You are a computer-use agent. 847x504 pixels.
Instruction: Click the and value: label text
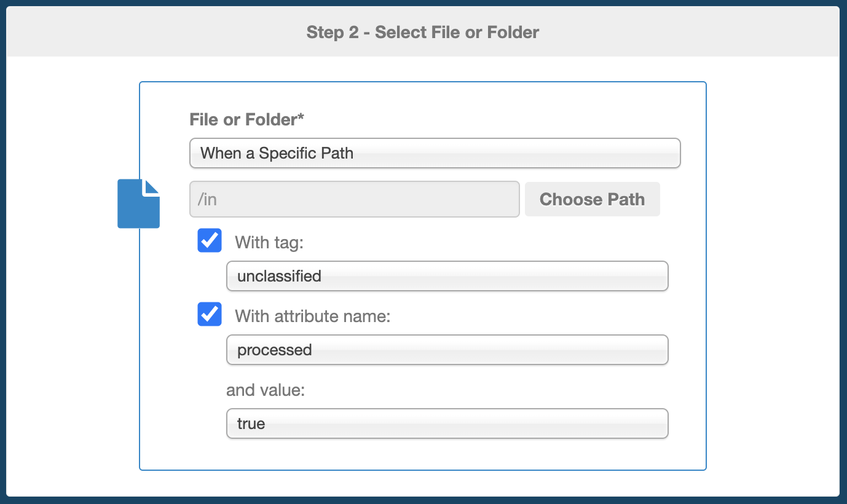point(266,390)
